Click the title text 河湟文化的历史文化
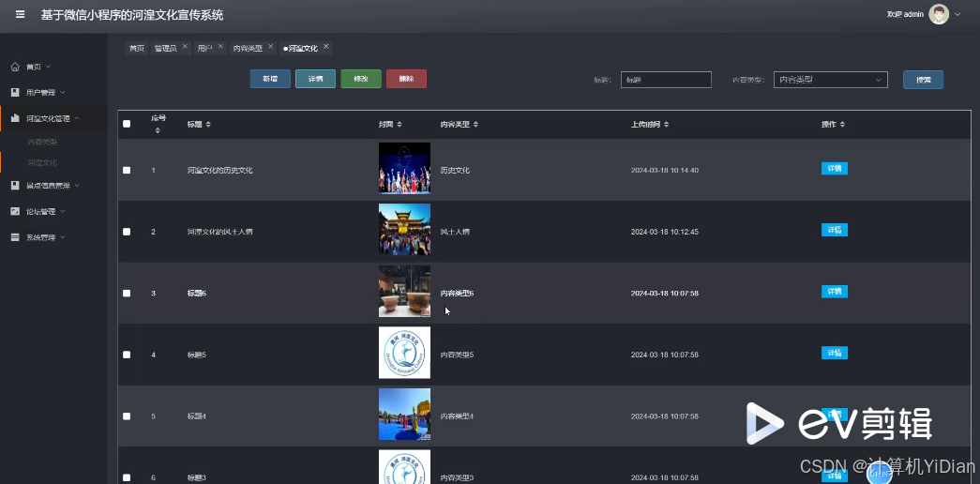Screen dimensions: 980x484 point(220,170)
